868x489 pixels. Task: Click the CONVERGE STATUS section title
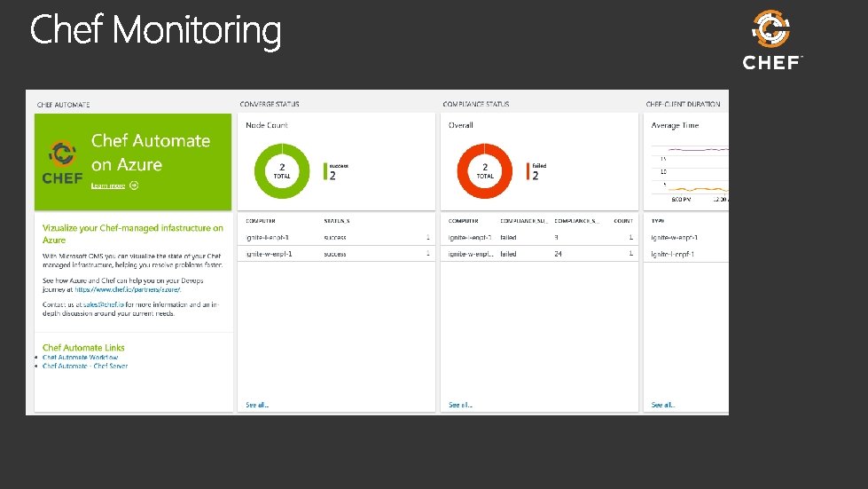click(270, 104)
